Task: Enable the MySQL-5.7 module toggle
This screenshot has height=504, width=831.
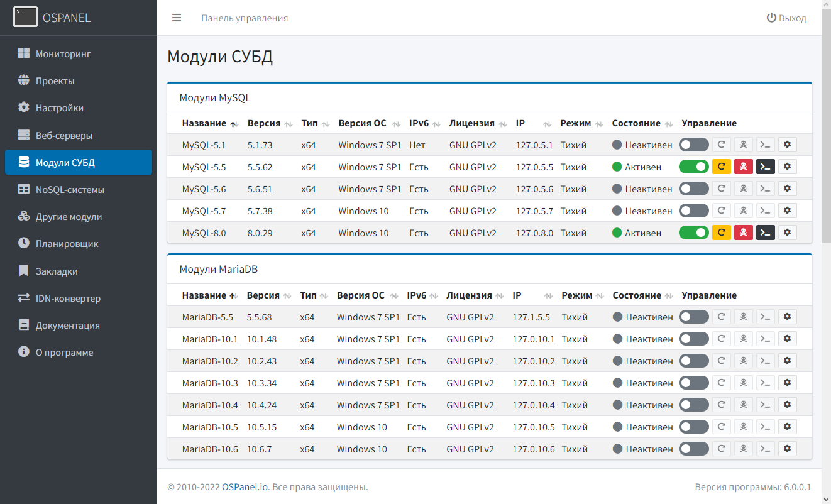Action: point(693,211)
